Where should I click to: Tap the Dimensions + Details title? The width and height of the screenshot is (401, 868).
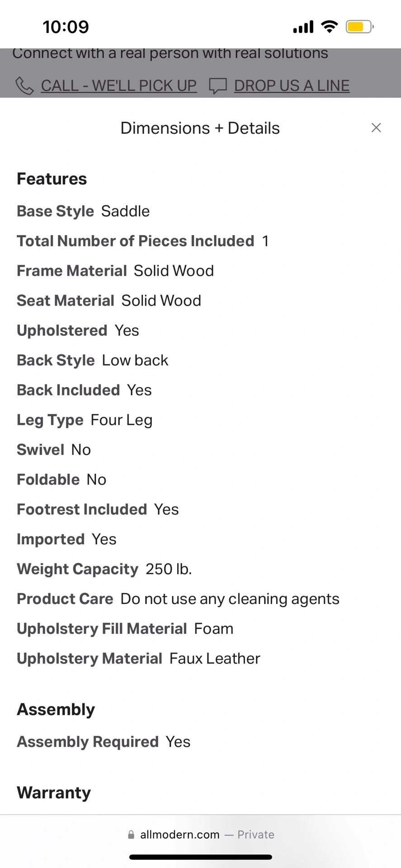[x=200, y=128]
